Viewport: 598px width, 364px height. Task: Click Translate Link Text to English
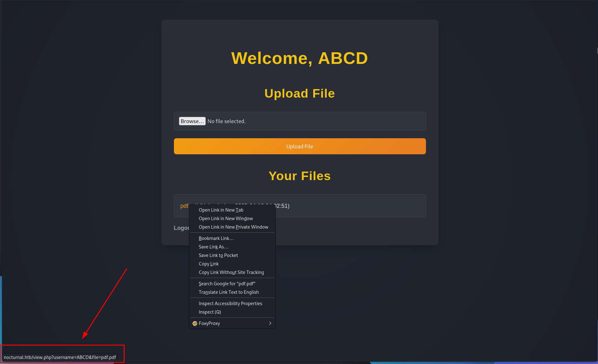228,292
